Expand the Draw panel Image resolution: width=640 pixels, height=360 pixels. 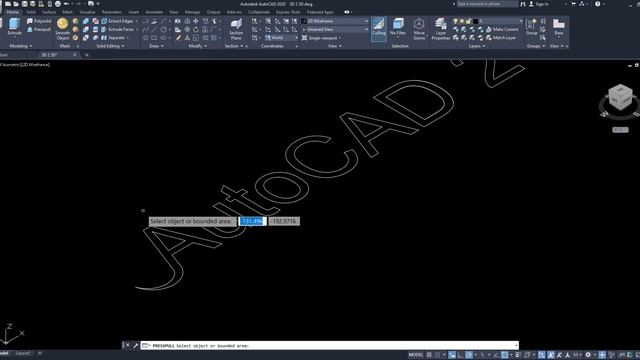coord(156,46)
